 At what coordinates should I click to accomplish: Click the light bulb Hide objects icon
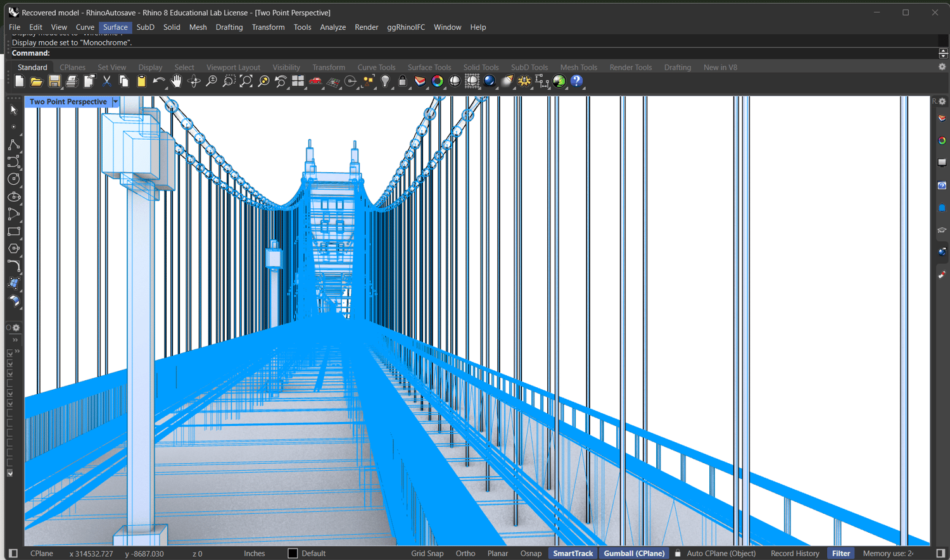(x=385, y=81)
